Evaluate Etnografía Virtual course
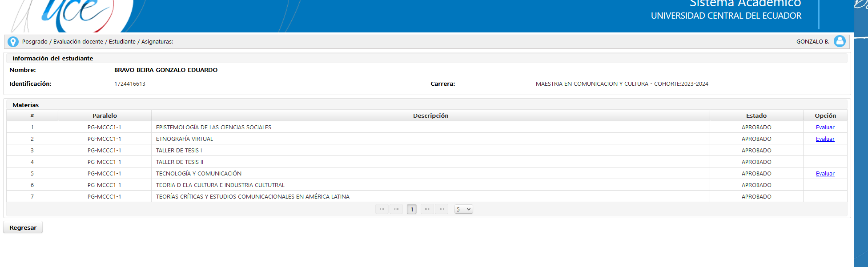868x267 pixels. 825,139
